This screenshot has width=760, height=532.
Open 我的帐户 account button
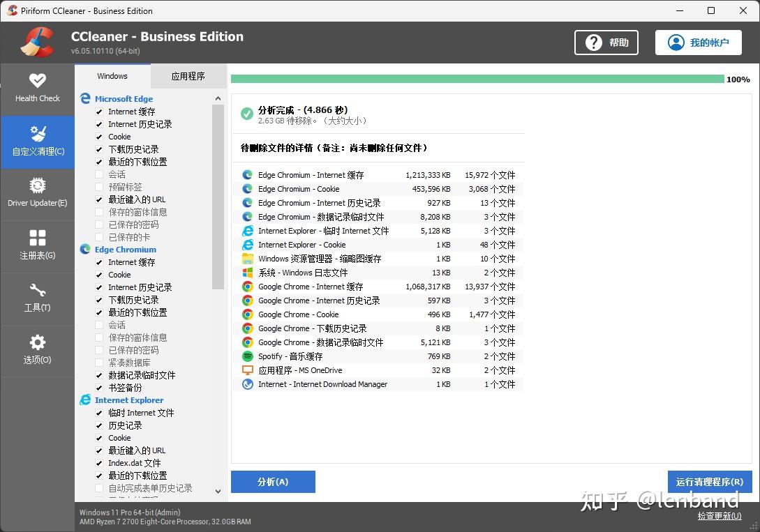[x=699, y=43]
